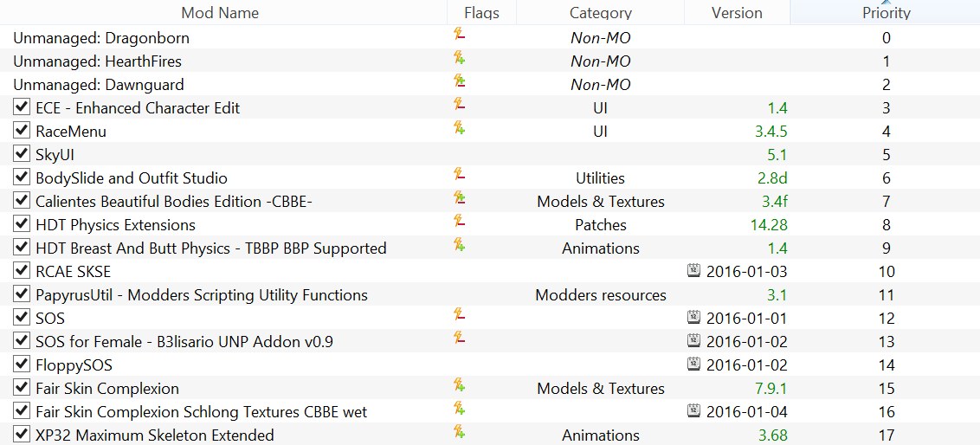Sort by the Priority column header
The image size is (980, 445).
tap(886, 12)
